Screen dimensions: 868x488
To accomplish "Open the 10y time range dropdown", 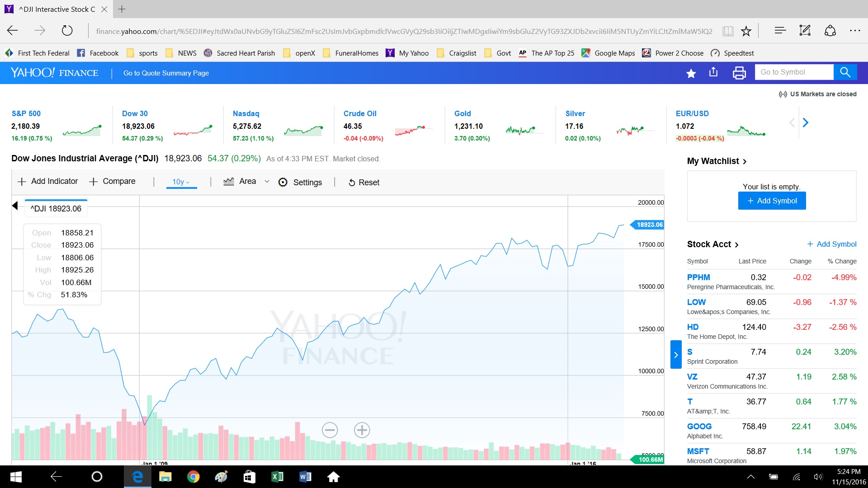I will (181, 182).
